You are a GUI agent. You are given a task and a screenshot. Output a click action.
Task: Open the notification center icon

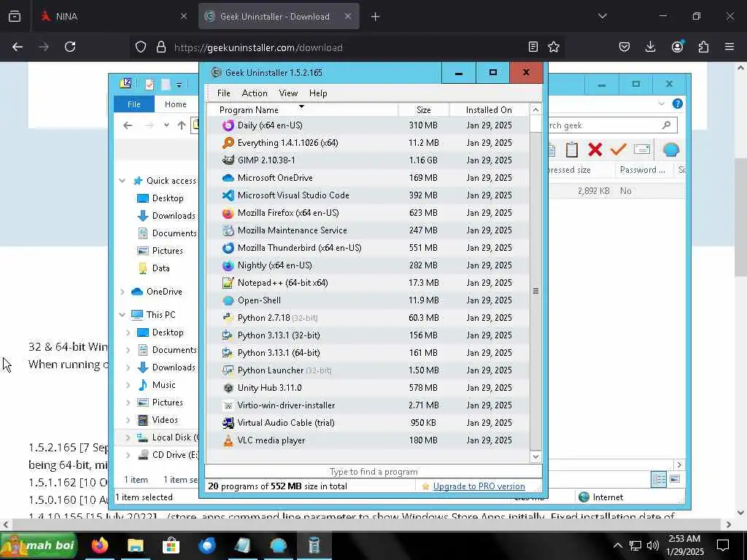pos(723,545)
